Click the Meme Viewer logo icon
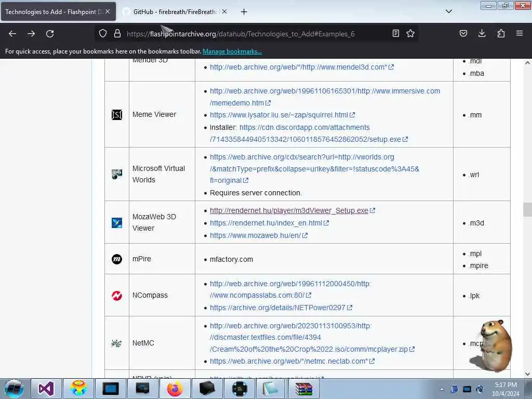Viewport: 532px width, 399px height. (x=117, y=115)
